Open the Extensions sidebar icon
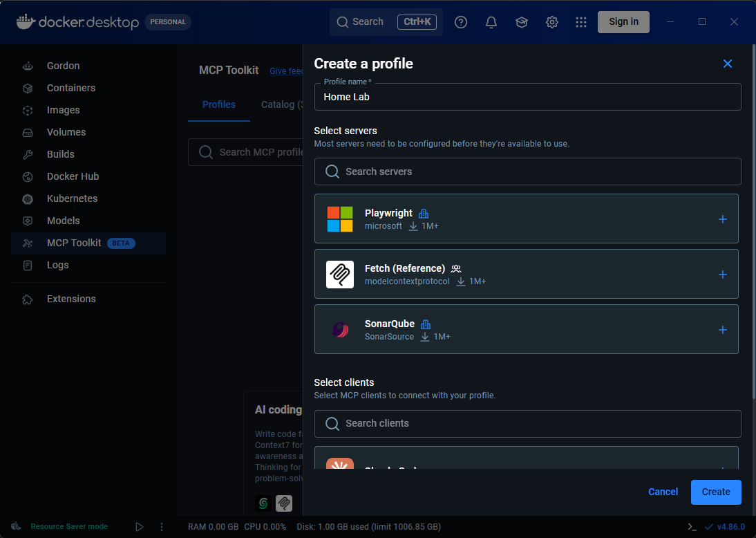The width and height of the screenshot is (756, 538). [x=28, y=299]
